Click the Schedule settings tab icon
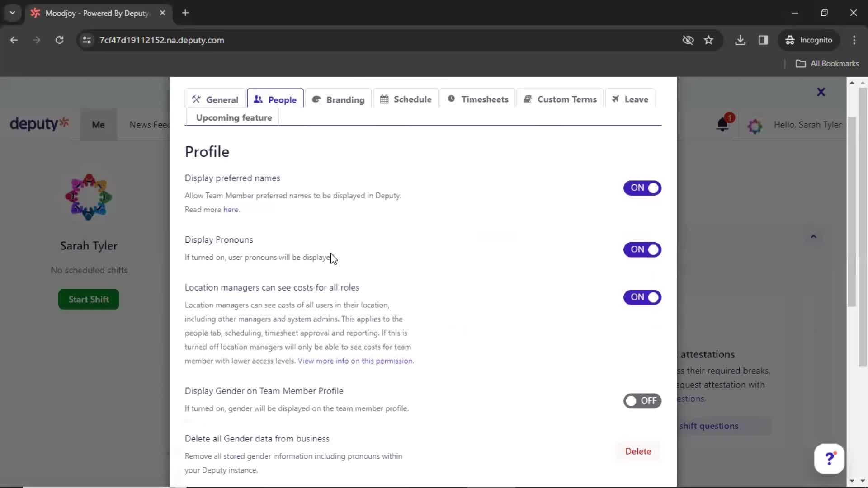The image size is (868, 488). point(385,99)
